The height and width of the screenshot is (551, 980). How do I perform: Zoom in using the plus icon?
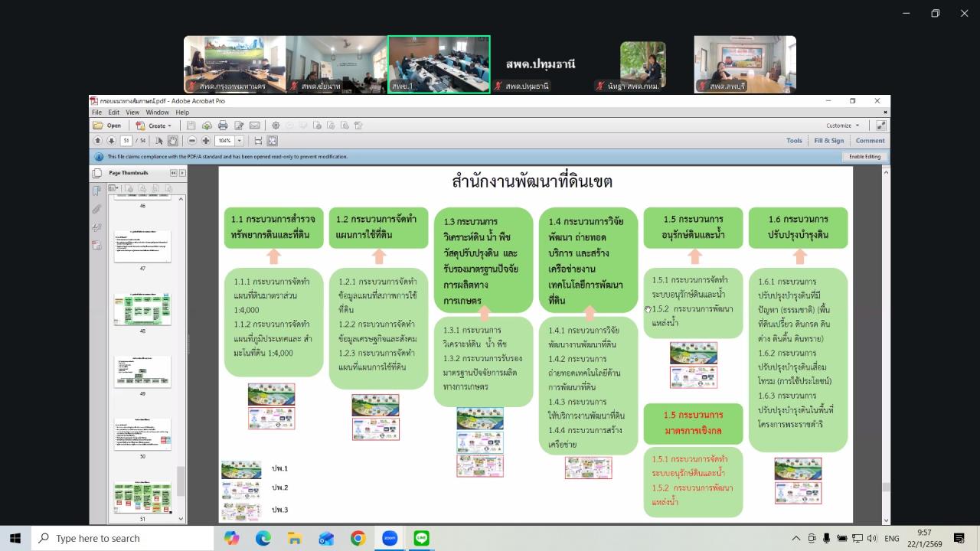coord(206,140)
